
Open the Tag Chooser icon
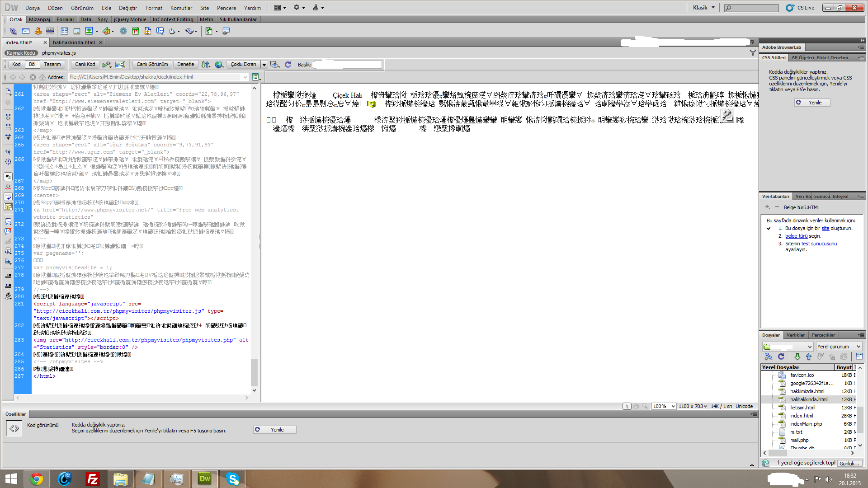[226, 31]
